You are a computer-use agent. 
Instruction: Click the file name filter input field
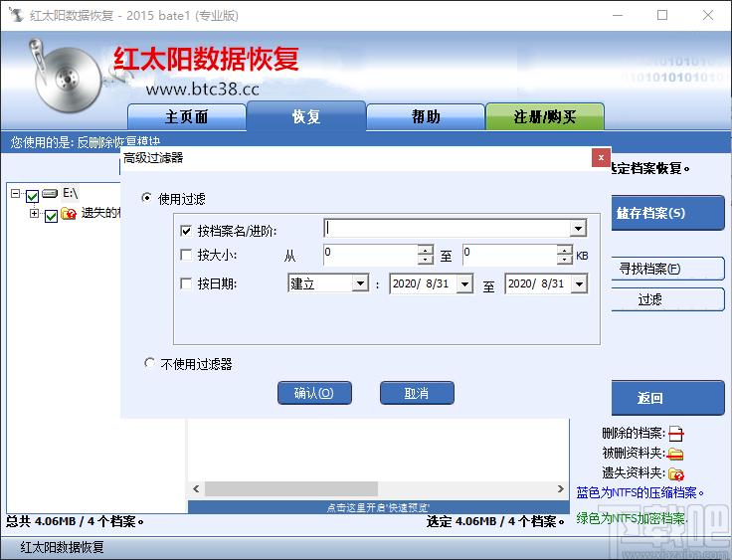pos(447,229)
